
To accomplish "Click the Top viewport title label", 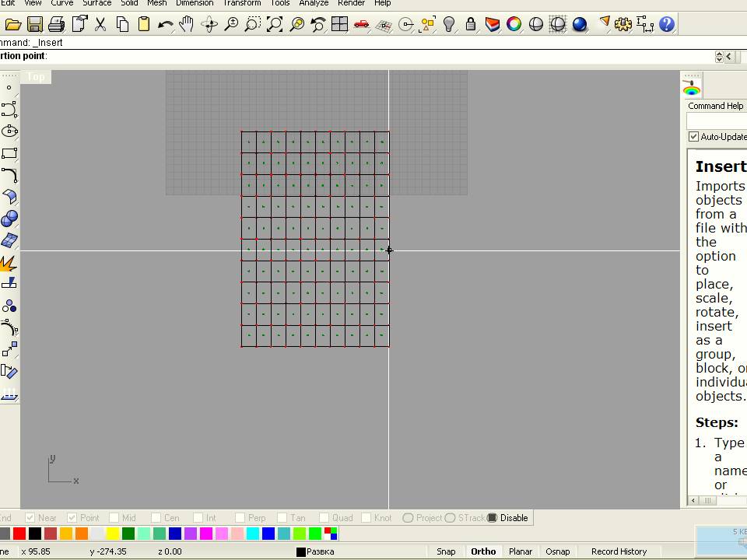I will coord(36,76).
